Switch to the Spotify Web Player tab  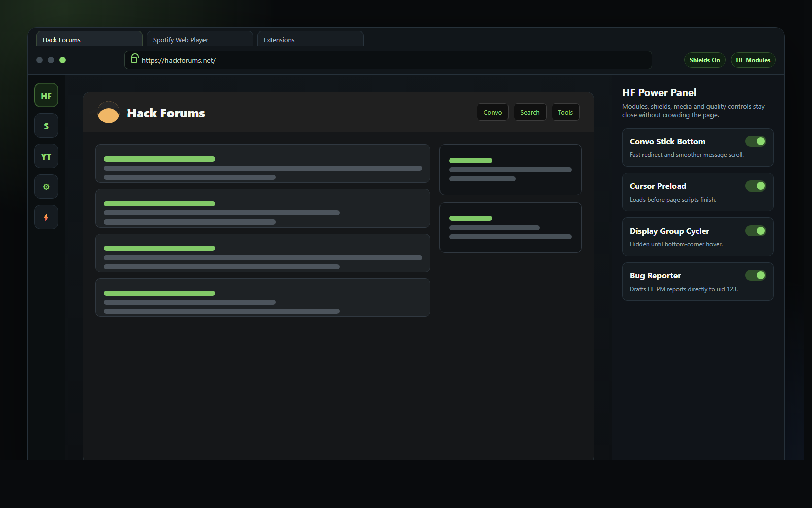199,39
